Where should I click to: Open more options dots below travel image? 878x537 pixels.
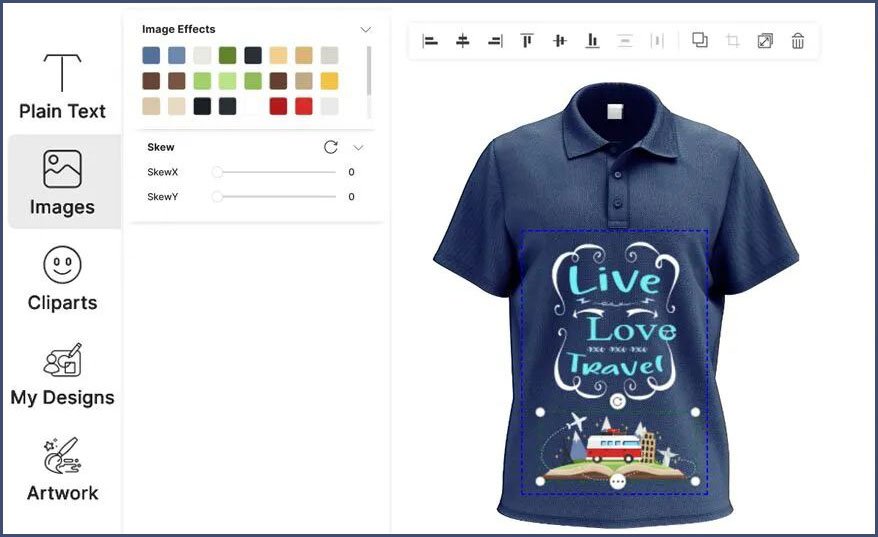coord(618,482)
